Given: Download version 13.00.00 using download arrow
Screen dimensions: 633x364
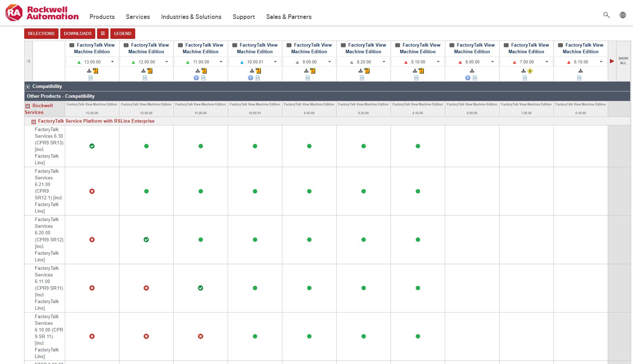Looking at the screenshot, I should [x=89, y=71].
